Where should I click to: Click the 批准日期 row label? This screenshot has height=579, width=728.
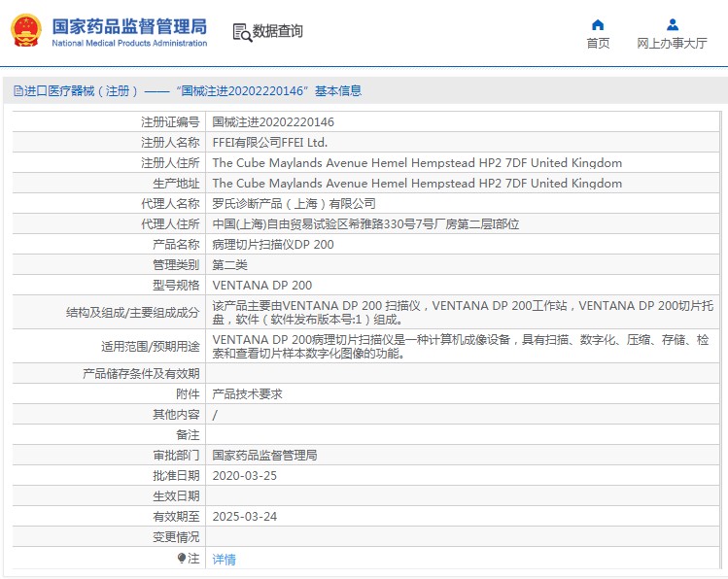click(x=177, y=476)
